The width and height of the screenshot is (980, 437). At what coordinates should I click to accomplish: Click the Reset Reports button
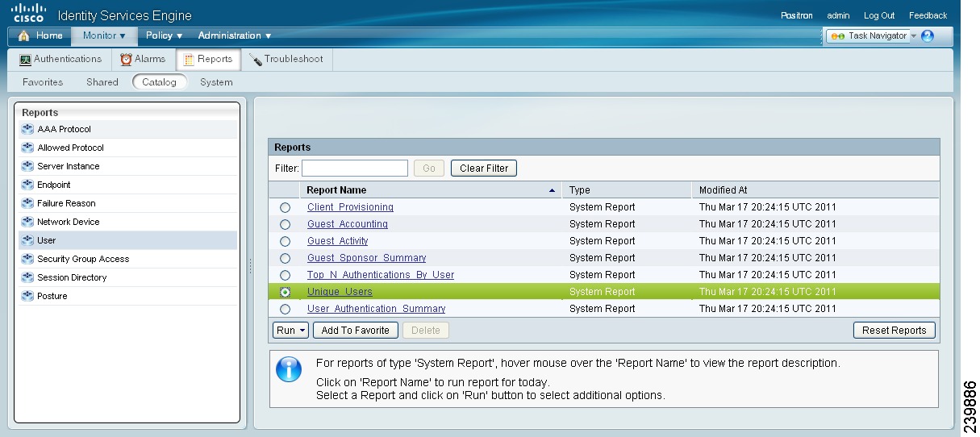click(895, 331)
